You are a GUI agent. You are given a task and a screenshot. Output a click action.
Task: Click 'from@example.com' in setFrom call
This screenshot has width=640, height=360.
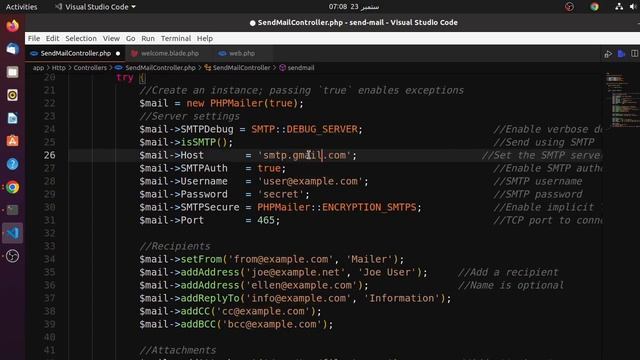tap(281, 259)
